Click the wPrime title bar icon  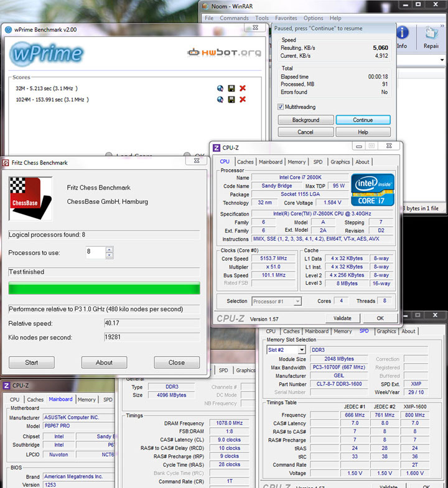(x=9, y=30)
